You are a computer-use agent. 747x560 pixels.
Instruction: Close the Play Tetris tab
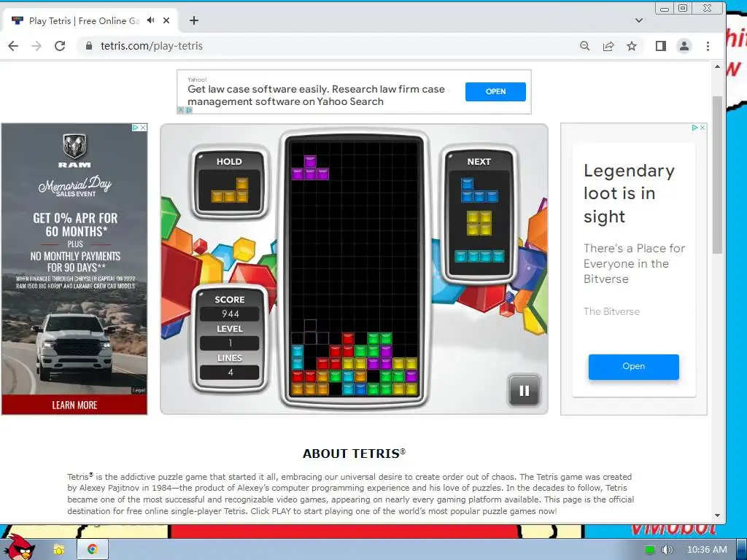click(x=166, y=20)
